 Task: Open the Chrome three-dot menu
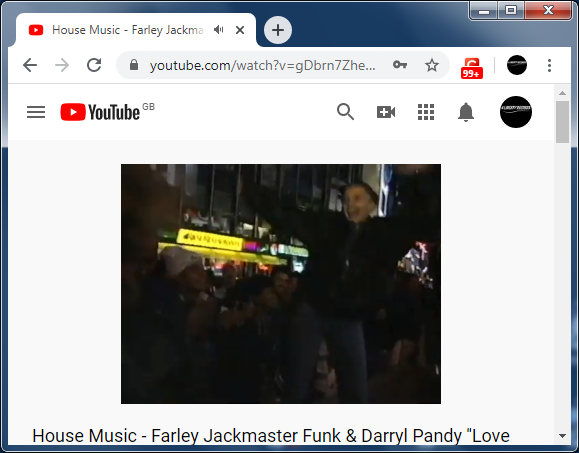(549, 65)
